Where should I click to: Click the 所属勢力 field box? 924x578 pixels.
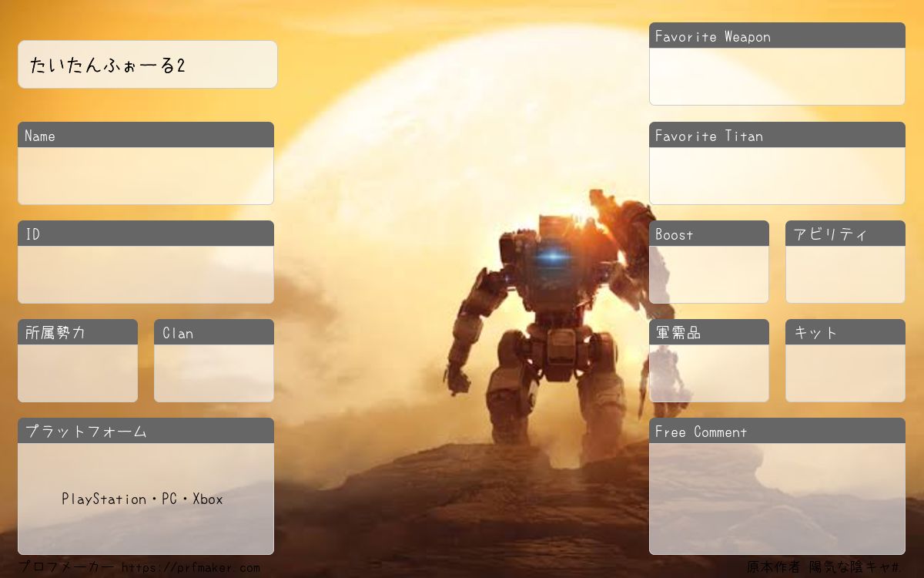pyautogui.click(x=78, y=373)
